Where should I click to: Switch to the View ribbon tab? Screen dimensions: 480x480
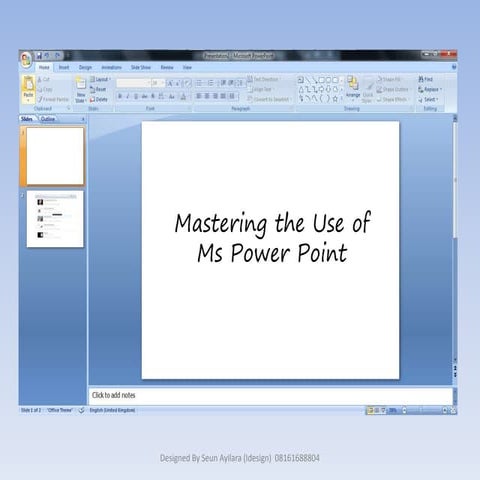[x=187, y=67]
